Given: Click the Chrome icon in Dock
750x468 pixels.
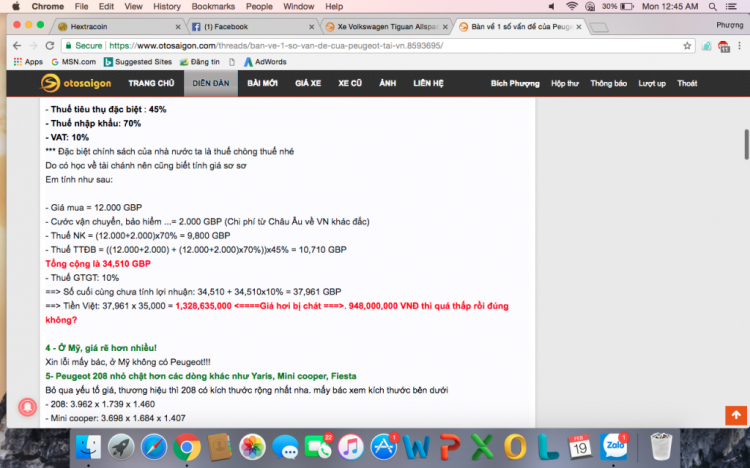Looking at the screenshot, I should click(x=187, y=447).
